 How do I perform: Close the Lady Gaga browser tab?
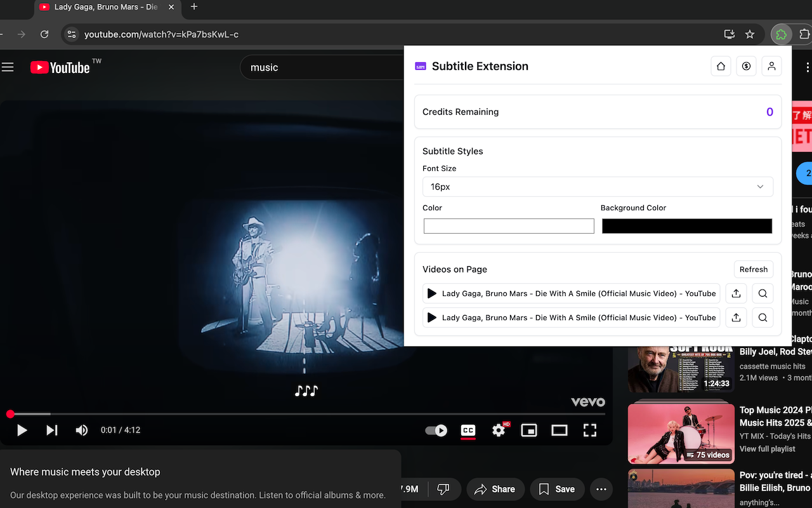(x=170, y=7)
